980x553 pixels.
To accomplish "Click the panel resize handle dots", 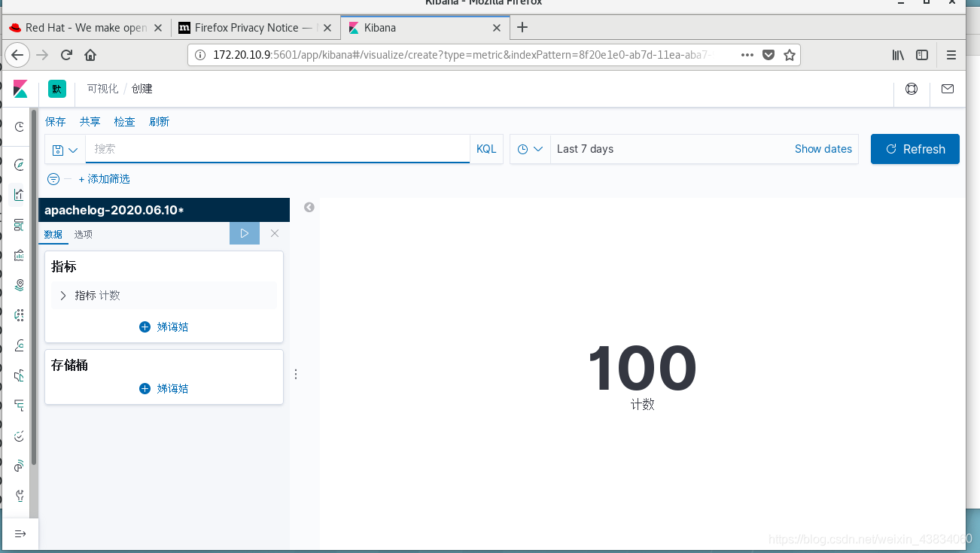I will [x=296, y=374].
